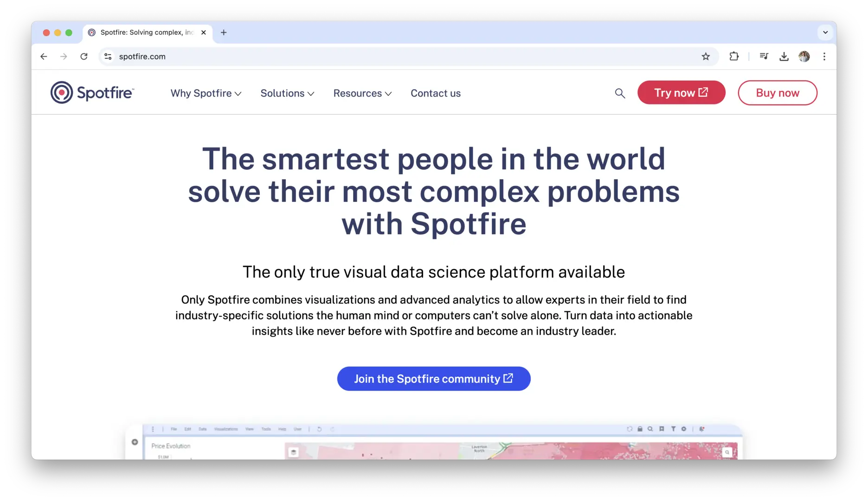Click the map layers icon on the preview map
Image resolution: width=868 pixels, height=501 pixels.
(x=293, y=452)
